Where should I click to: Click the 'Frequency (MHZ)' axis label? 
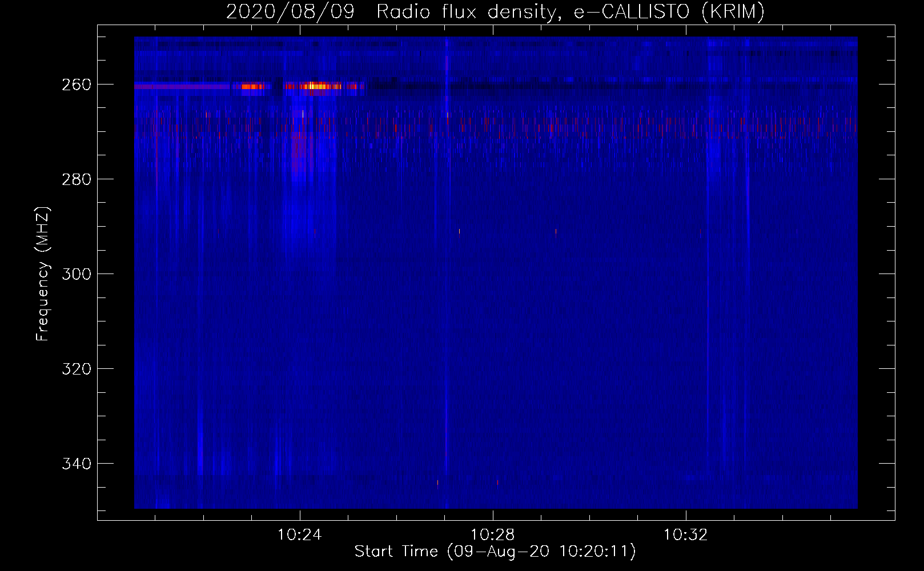click(x=43, y=274)
